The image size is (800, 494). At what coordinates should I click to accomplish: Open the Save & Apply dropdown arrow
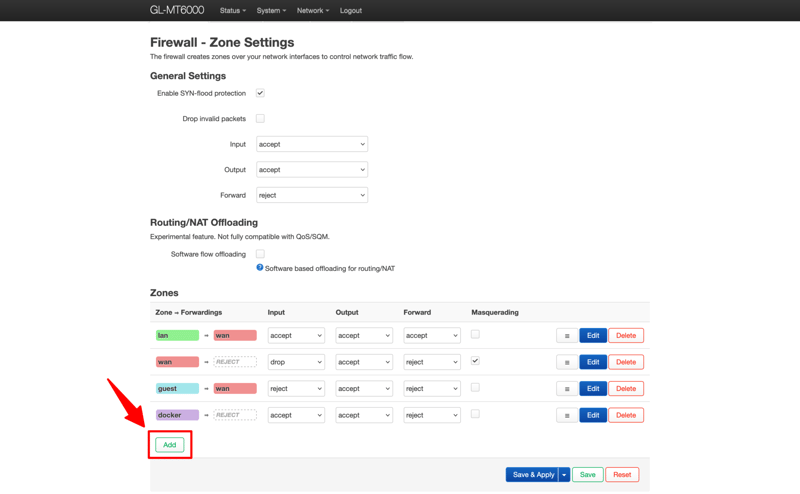pos(564,475)
